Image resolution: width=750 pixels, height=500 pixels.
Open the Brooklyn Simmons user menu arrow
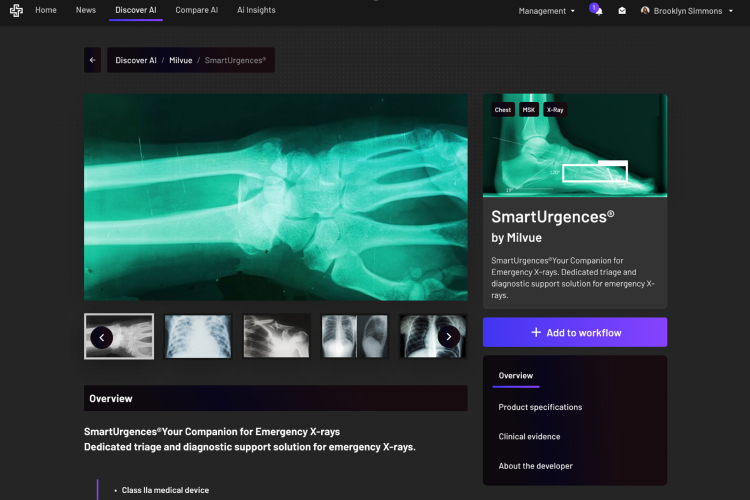(731, 11)
